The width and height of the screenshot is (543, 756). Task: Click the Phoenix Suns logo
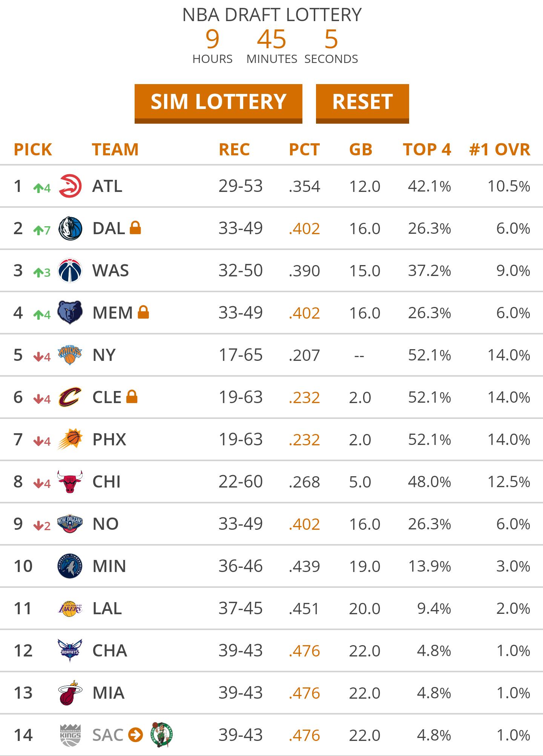[x=70, y=439]
